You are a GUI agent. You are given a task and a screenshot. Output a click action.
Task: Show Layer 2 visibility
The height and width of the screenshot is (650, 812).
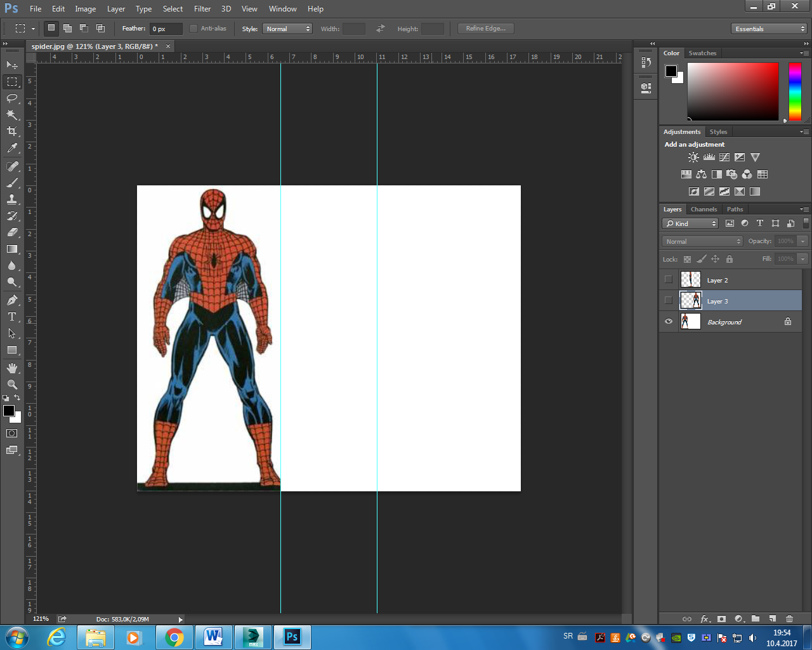669,279
